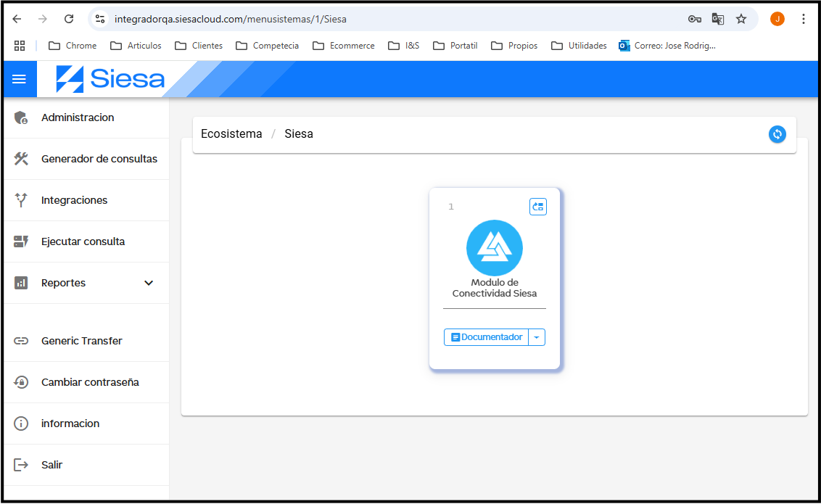Click the Siesa logo in the header

(111, 79)
